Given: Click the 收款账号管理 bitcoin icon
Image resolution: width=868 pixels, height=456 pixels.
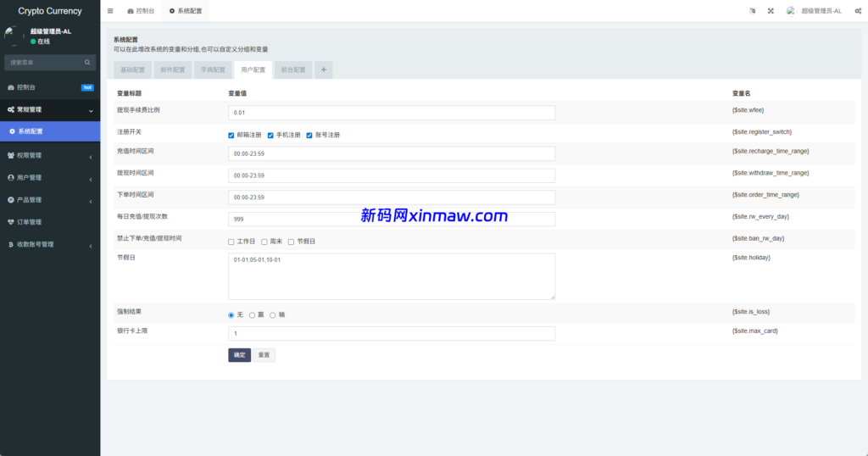Looking at the screenshot, I should point(10,244).
